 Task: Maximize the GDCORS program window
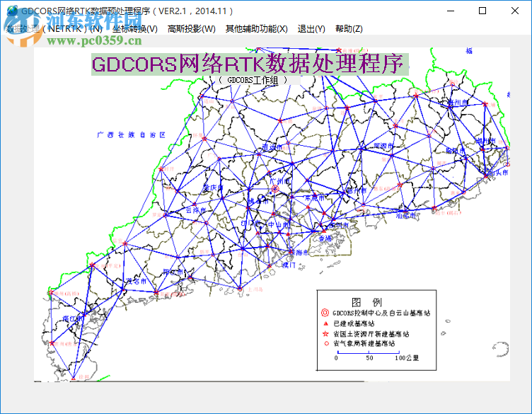click(482, 11)
